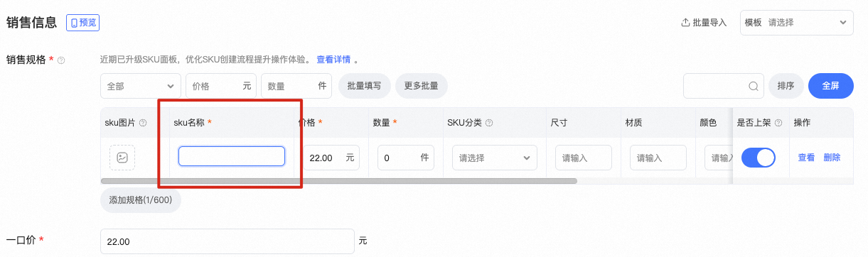Focus the batch 数量 input field
The width and height of the screenshot is (868, 257).
point(296,86)
